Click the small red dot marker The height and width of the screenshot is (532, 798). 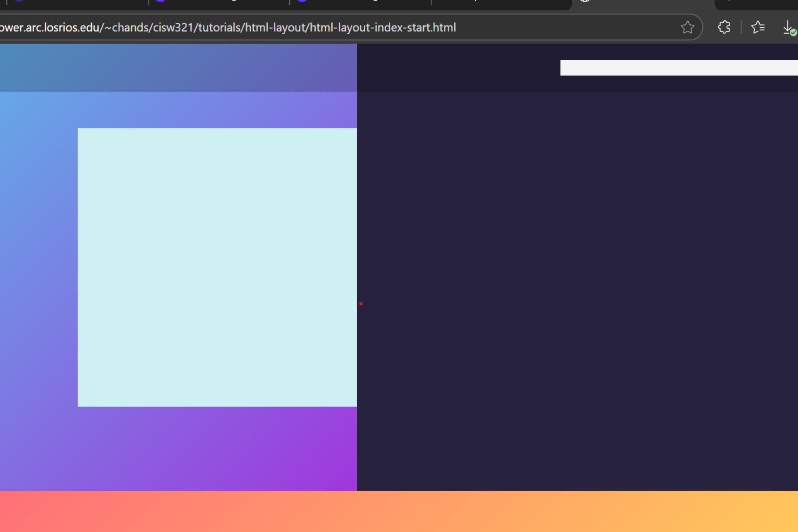361,304
